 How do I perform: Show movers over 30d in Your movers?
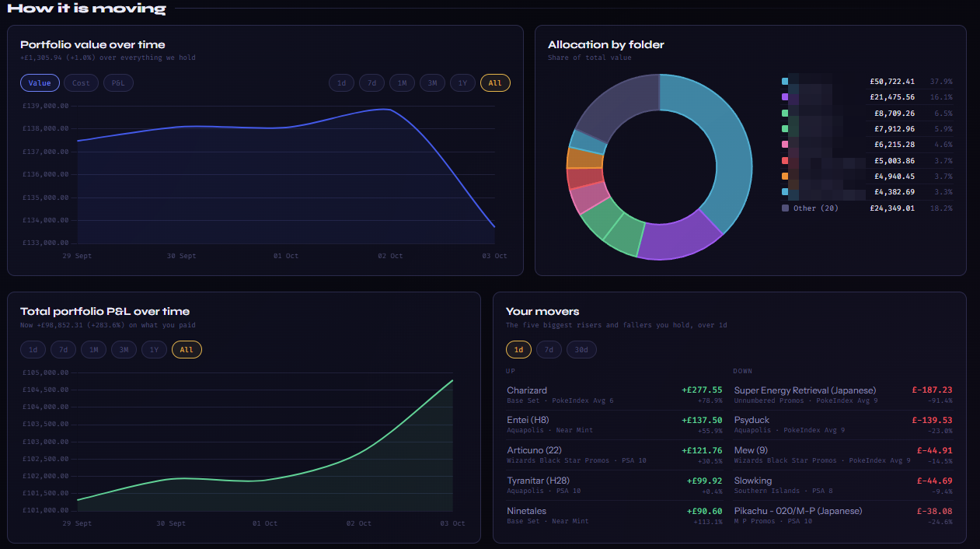(x=581, y=350)
